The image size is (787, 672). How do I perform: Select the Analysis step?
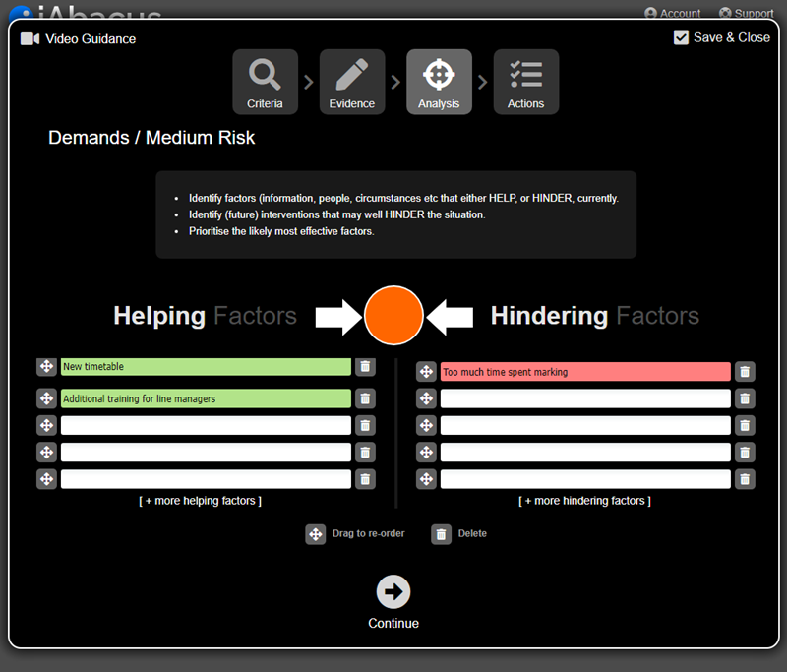[439, 82]
